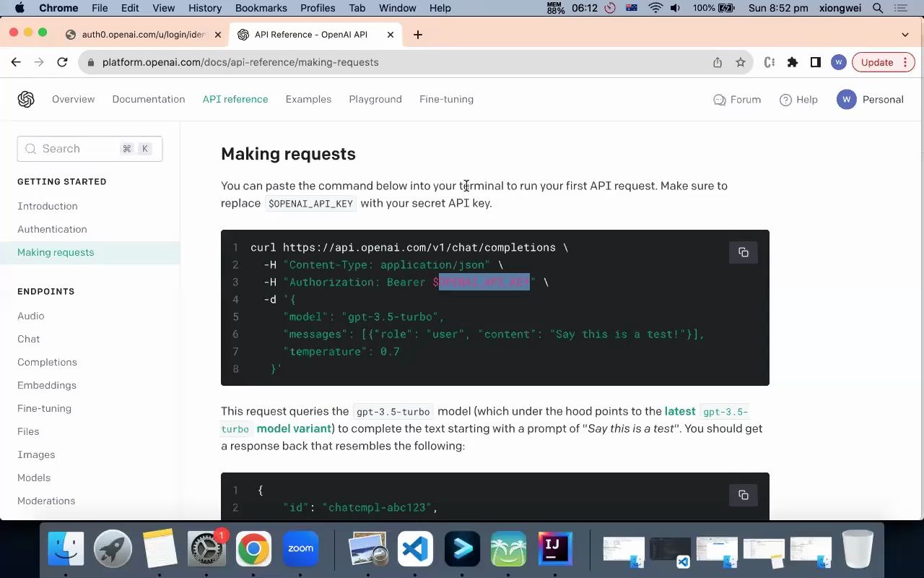Select Introduction in the sidebar

(48, 206)
